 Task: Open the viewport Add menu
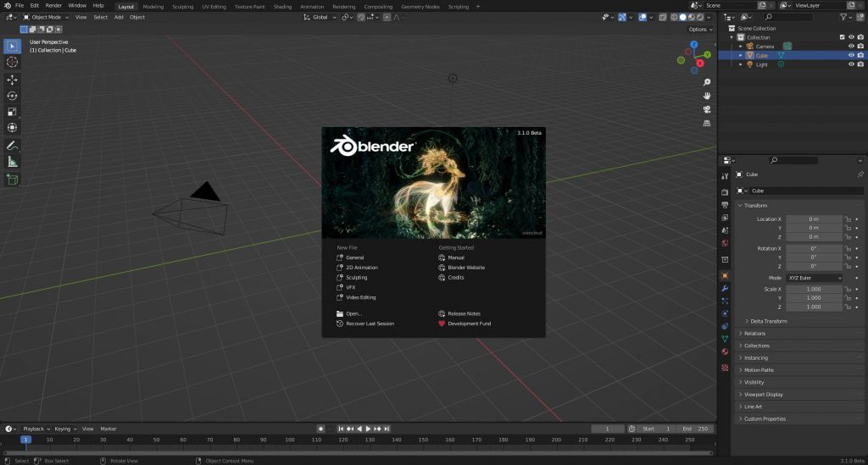click(x=119, y=17)
